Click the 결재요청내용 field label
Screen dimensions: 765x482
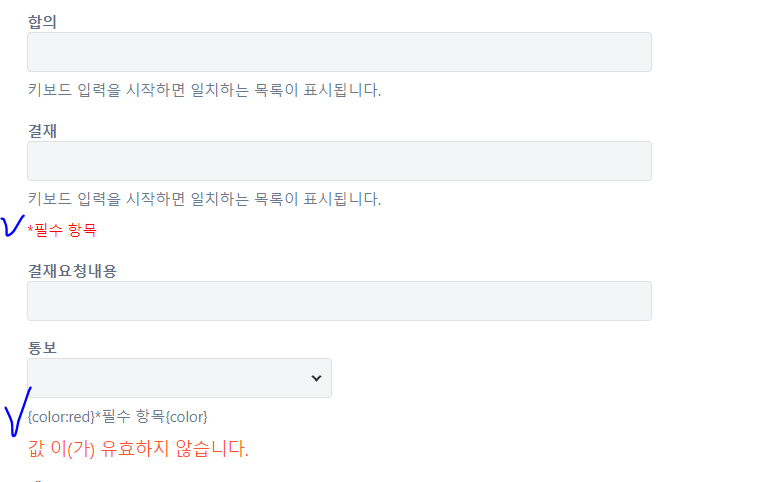tap(72, 271)
